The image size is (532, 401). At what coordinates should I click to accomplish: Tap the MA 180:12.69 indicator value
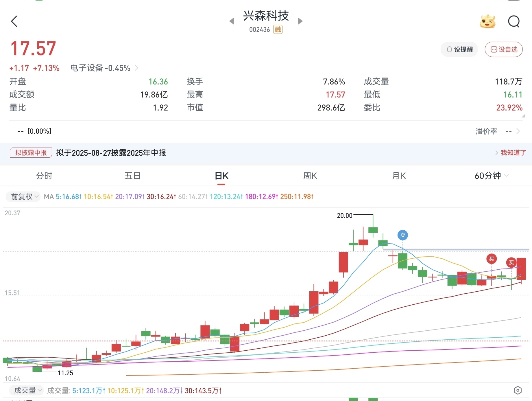tap(262, 197)
